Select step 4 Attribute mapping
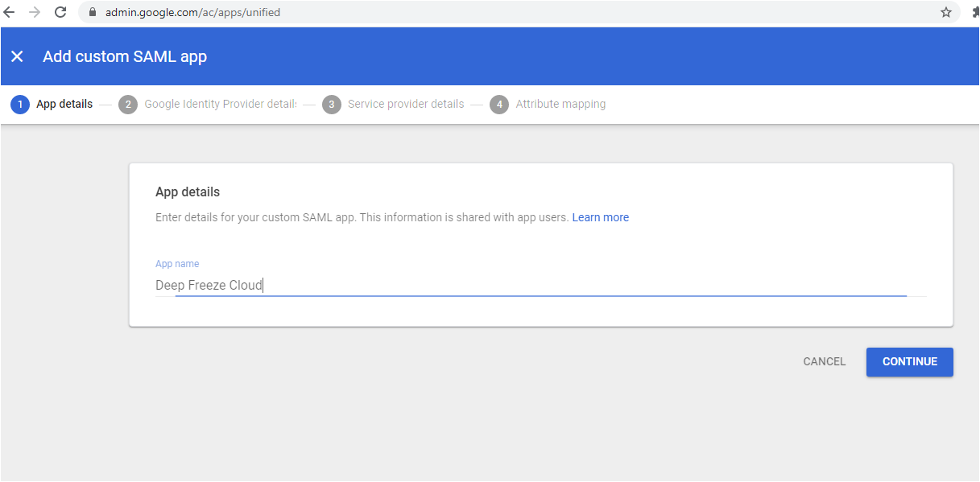Viewport: 980px width, 482px height. point(548,105)
